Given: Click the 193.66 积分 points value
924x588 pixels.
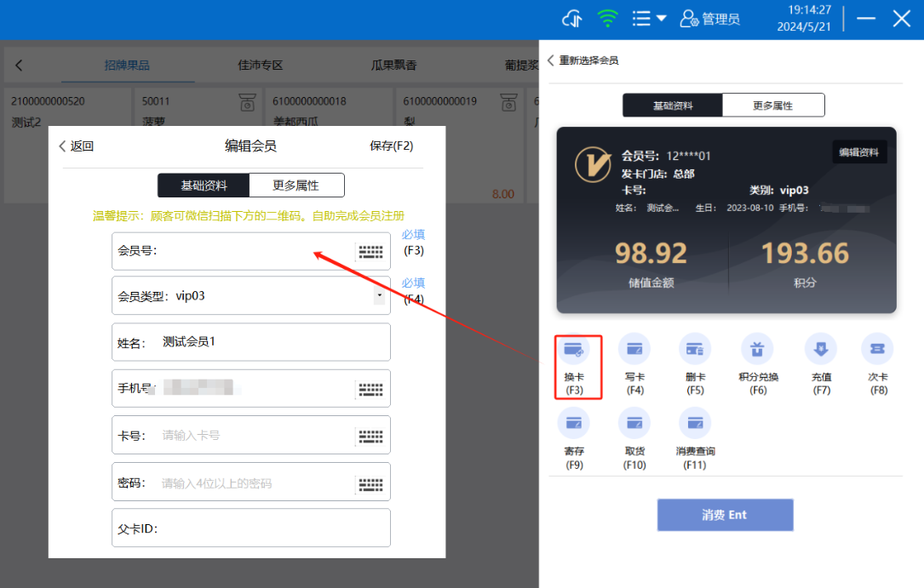Looking at the screenshot, I should click(x=805, y=253).
